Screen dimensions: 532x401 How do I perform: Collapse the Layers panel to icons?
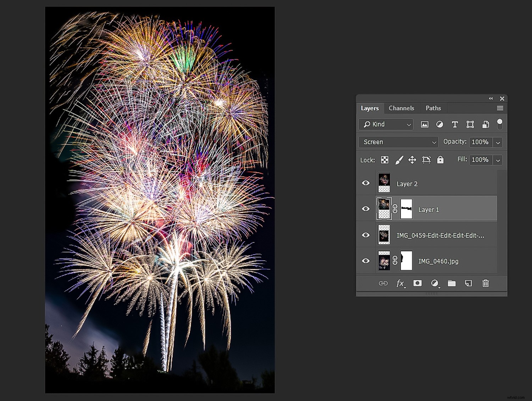[x=491, y=99]
